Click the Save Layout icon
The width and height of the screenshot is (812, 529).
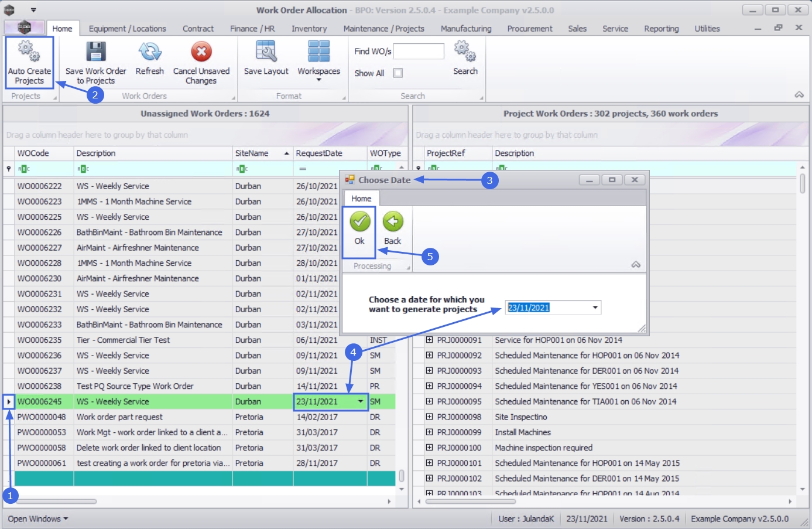pos(266,53)
